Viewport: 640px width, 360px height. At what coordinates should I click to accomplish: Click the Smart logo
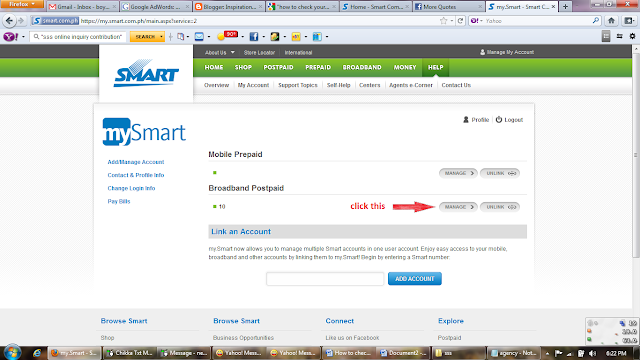pyautogui.click(x=146, y=73)
